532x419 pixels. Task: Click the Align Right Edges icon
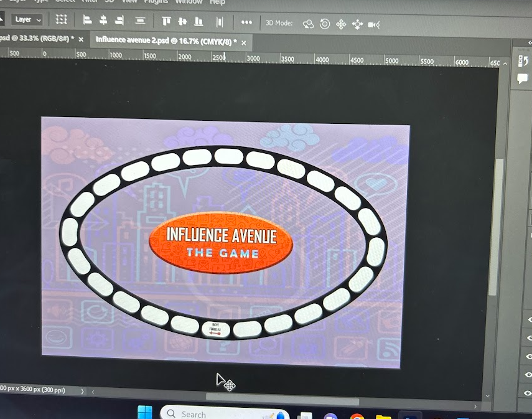coord(119,21)
